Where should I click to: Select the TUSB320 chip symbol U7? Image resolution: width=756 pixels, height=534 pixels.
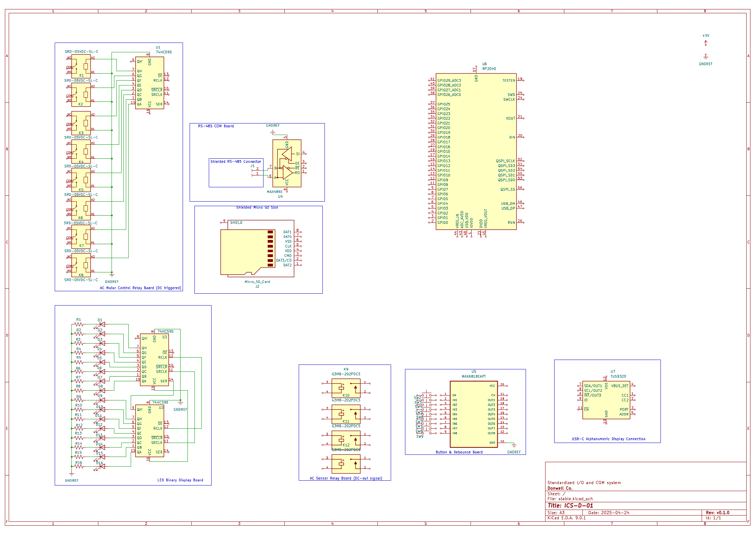coord(606,400)
